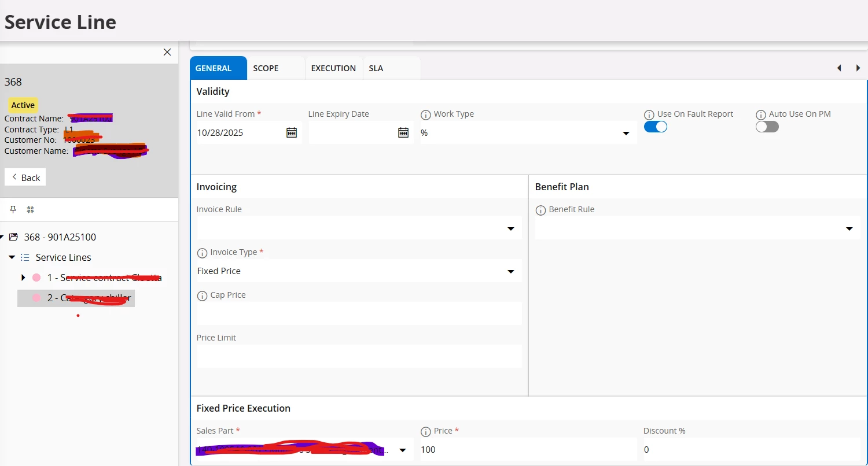This screenshot has width=868, height=466.
Task: Show info for Work Type field
Action: [426, 114]
